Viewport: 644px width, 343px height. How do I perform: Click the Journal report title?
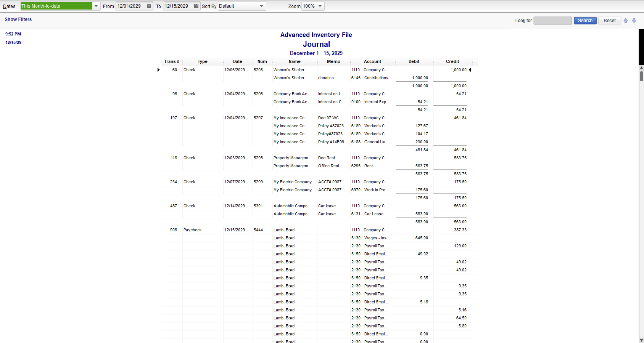click(x=316, y=44)
